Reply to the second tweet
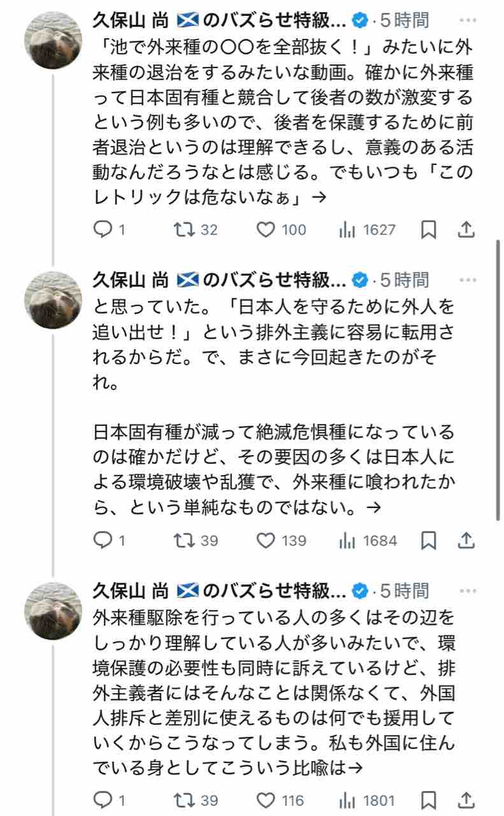This screenshot has width=504, height=816. tap(103, 541)
